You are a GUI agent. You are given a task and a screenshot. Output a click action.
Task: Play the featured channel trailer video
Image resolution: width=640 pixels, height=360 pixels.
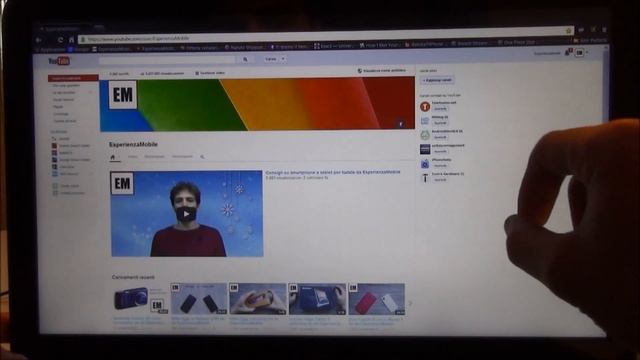pos(187,213)
